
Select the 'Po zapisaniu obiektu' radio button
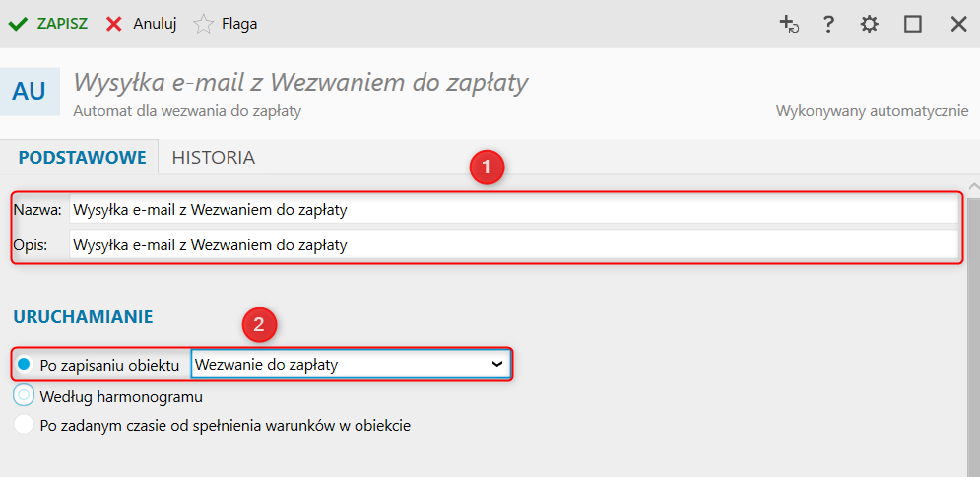[x=25, y=365]
